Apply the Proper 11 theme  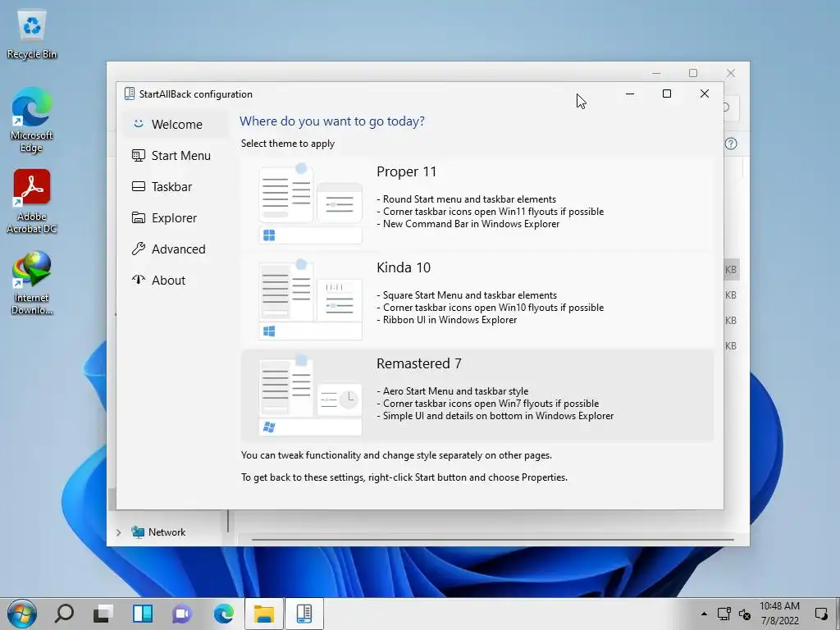tap(477, 205)
